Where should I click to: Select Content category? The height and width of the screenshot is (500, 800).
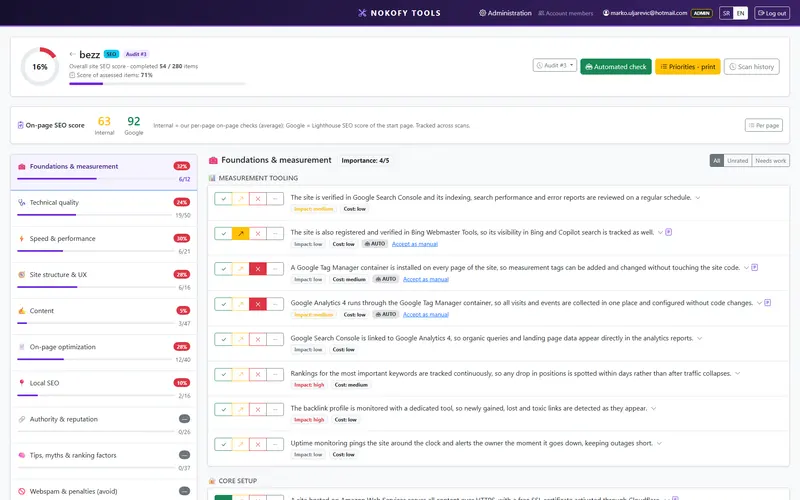point(104,317)
